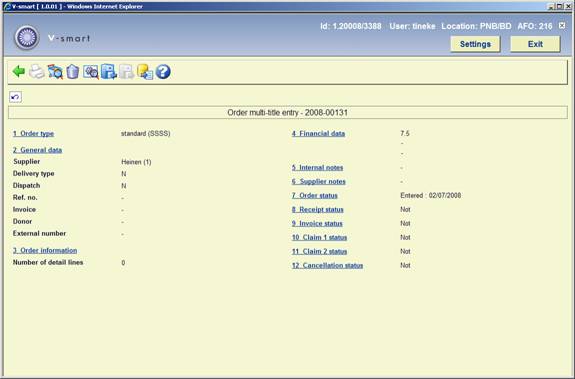575x379 pixels.
Task: Click the trash bin delete icon
Action: pos(73,72)
